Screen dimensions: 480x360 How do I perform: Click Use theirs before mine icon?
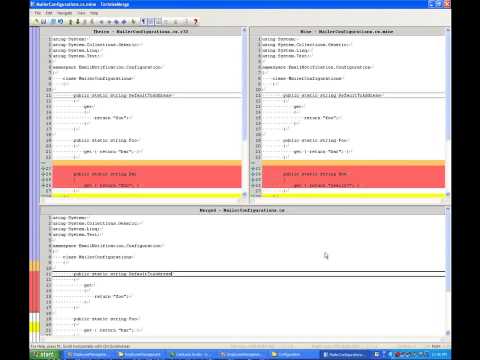click(x=116, y=22)
